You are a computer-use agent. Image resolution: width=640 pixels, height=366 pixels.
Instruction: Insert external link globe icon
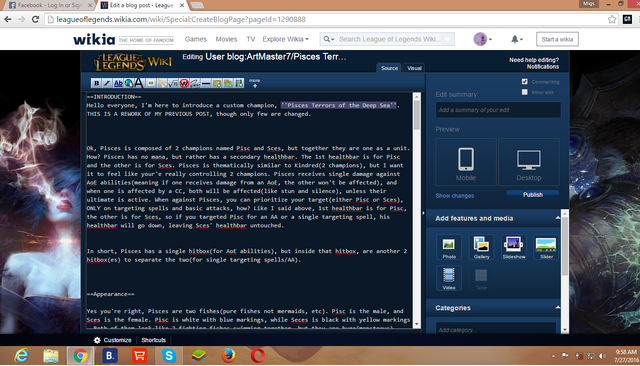(129, 83)
